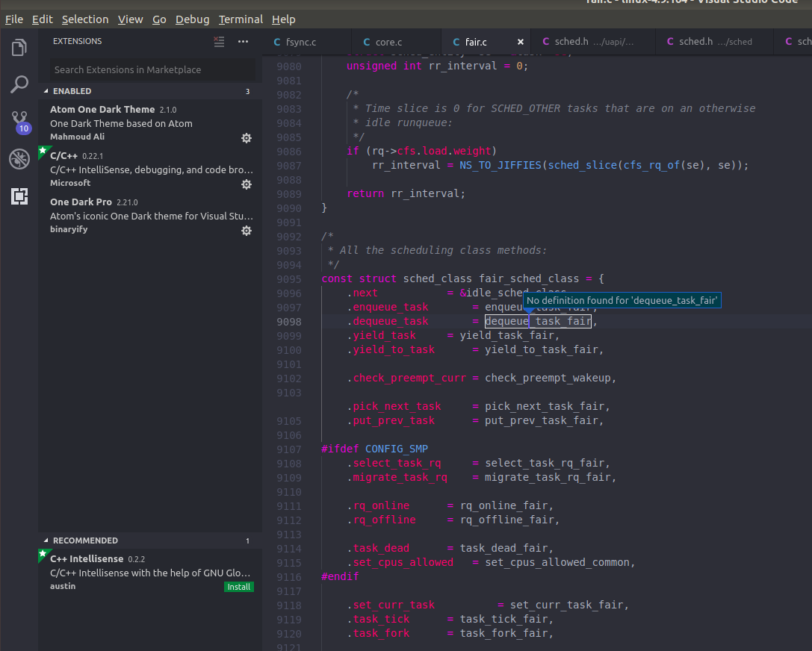Screen dimensions: 812x651
Task: Open settings gear for One Dark Pro extension
Action: coord(247,231)
